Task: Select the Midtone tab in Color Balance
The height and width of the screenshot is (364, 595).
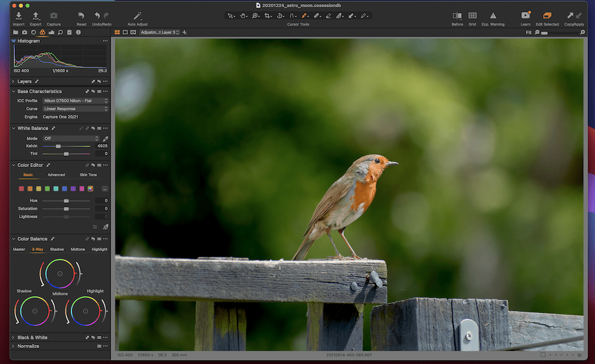Action: click(x=78, y=249)
